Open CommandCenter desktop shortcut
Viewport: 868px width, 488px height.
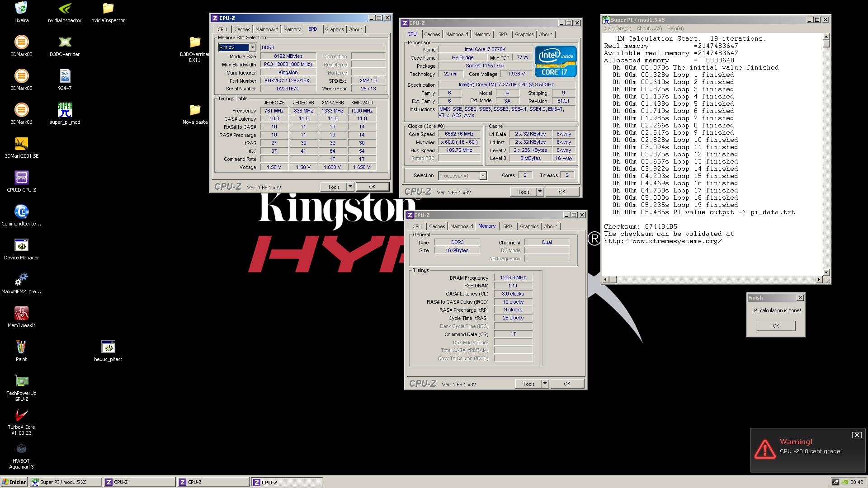21,216
